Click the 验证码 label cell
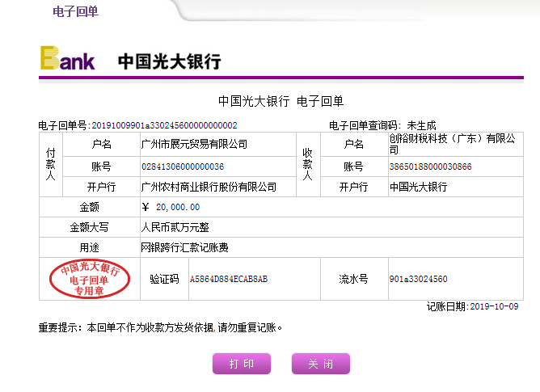This screenshot has height=392, width=540. [x=164, y=279]
